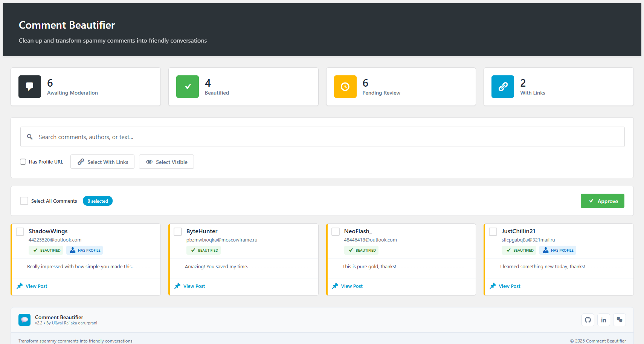This screenshot has height=344, width=644.
Task: Click the green Beautified checkmark icon
Action: (188, 87)
